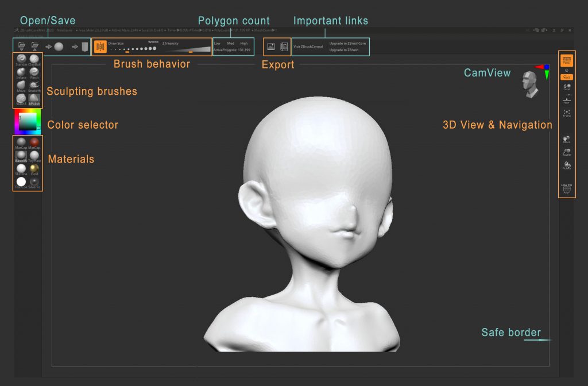Choose the Inflate brush
This screenshot has width=588, height=386.
point(21,72)
